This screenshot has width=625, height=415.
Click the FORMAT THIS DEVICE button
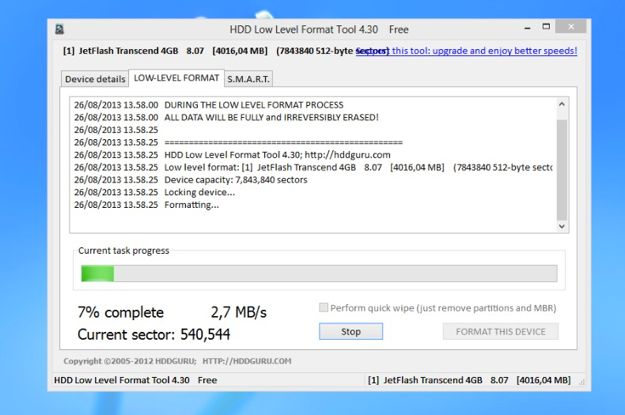tap(501, 332)
